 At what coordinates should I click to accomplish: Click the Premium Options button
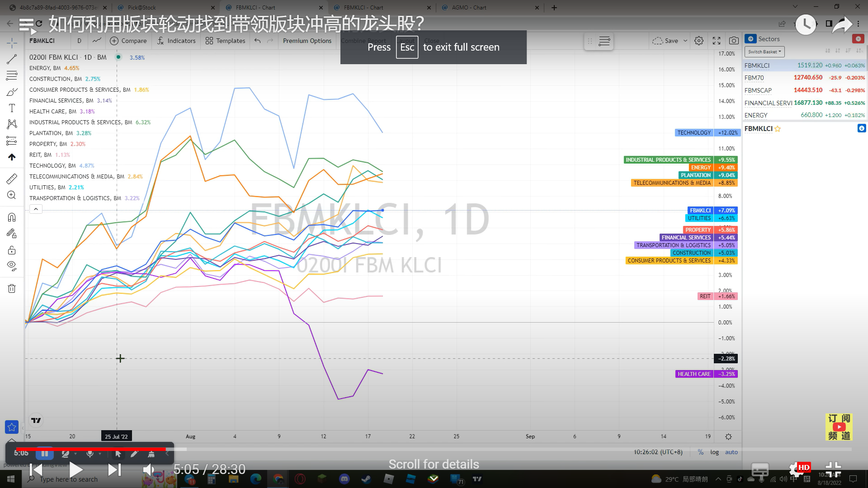307,40
